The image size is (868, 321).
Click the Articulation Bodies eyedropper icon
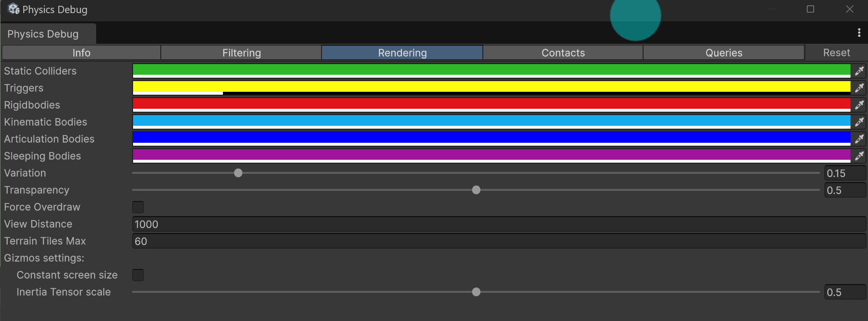coord(859,139)
